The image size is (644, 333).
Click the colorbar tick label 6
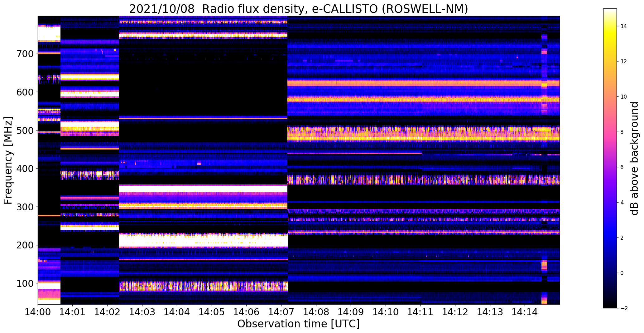[x=622, y=167]
